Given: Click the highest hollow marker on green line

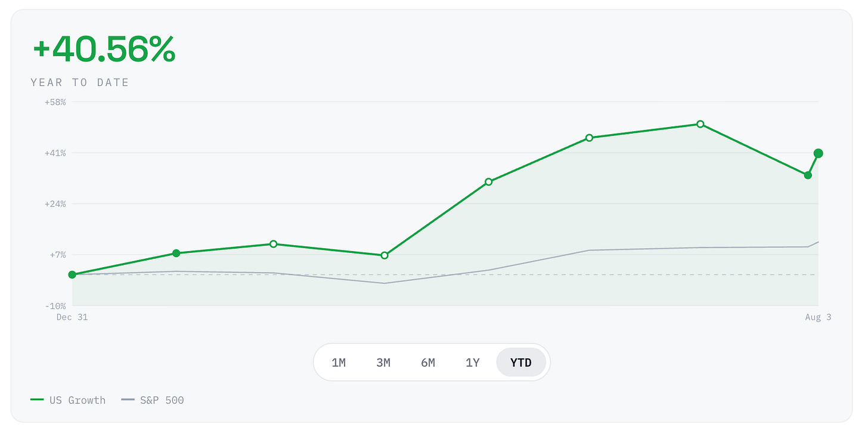Looking at the screenshot, I should [x=700, y=124].
